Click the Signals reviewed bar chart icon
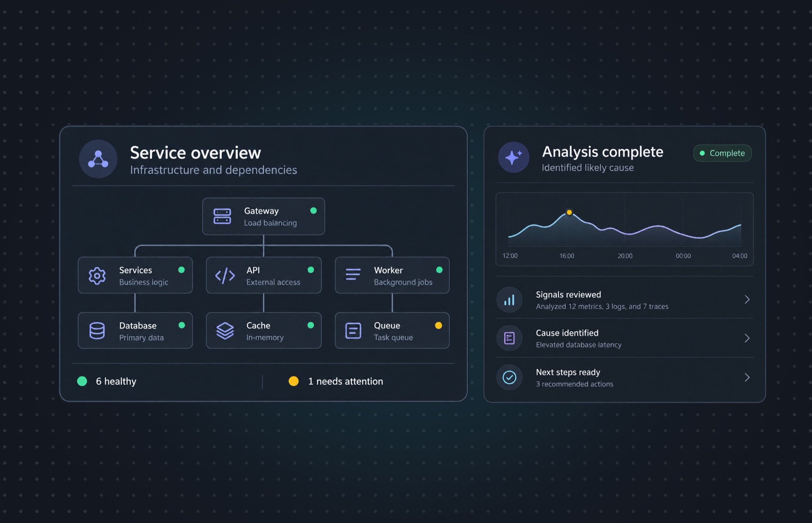Viewport: 812px width, 523px height. (509, 300)
